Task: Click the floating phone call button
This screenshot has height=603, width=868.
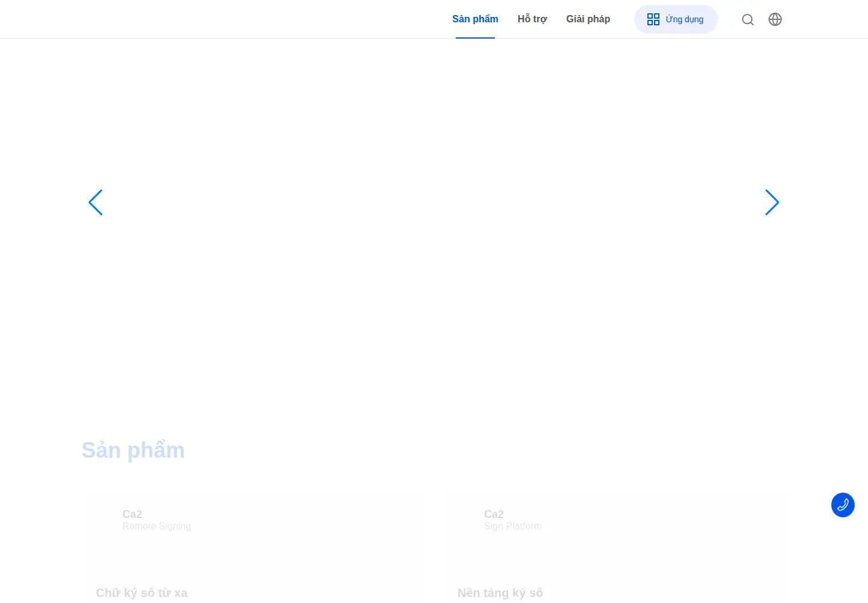Action: click(x=843, y=505)
